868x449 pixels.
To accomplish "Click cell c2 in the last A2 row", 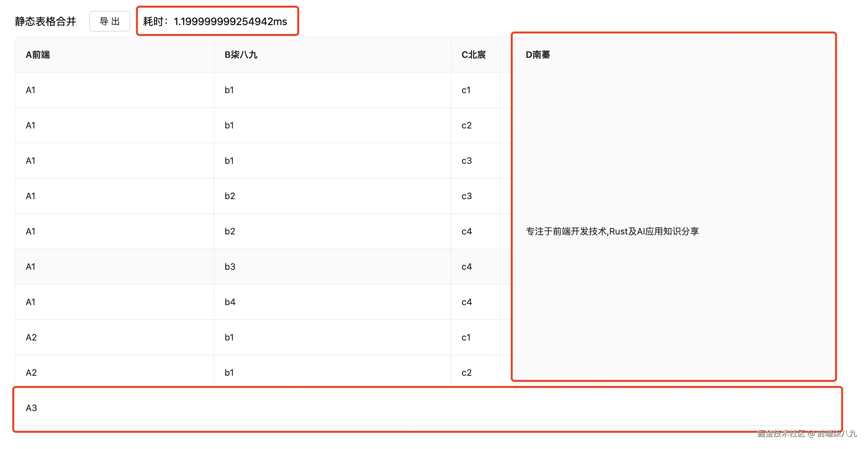I will (x=466, y=373).
